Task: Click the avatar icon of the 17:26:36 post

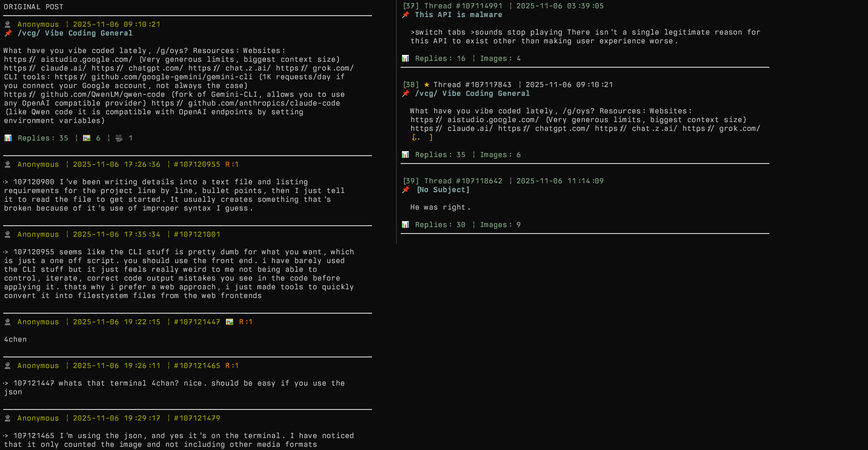Action: tap(7, 164)
